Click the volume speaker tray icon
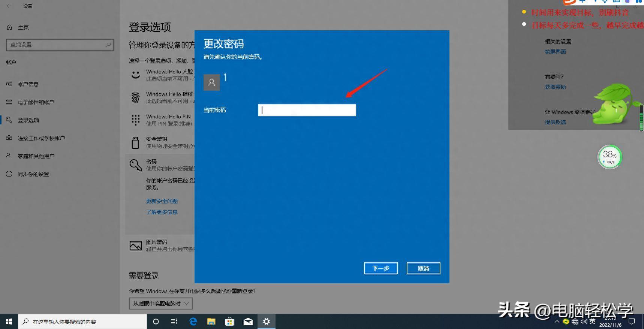This screenshot has height=329, width=644. (584, 322)
